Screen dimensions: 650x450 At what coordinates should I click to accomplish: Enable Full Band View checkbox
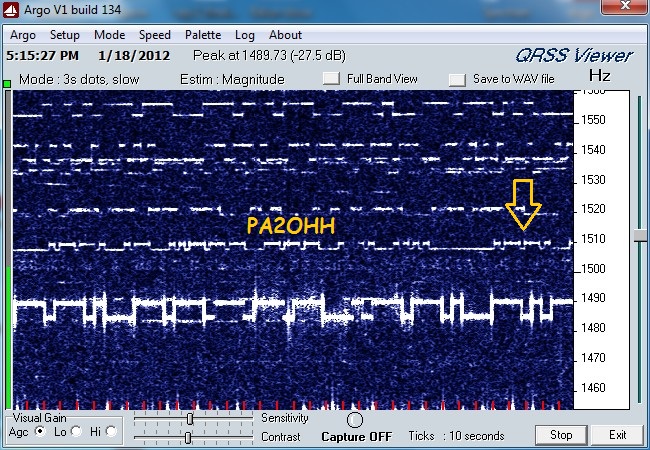pos(332,79)
